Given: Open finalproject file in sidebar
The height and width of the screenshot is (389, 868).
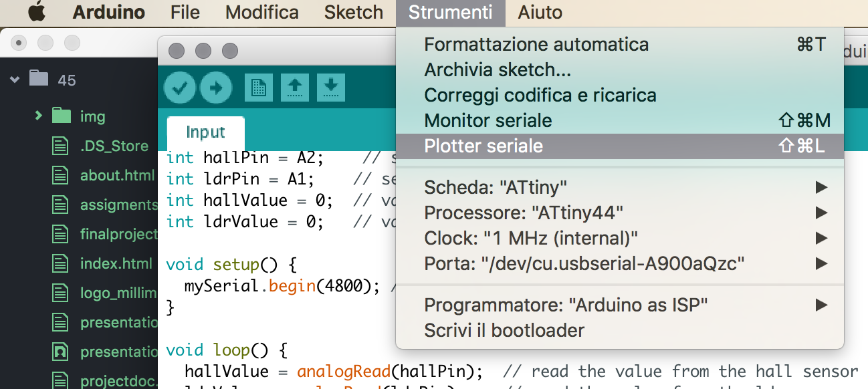Looking at the screenshot, I should click(119, 234).
